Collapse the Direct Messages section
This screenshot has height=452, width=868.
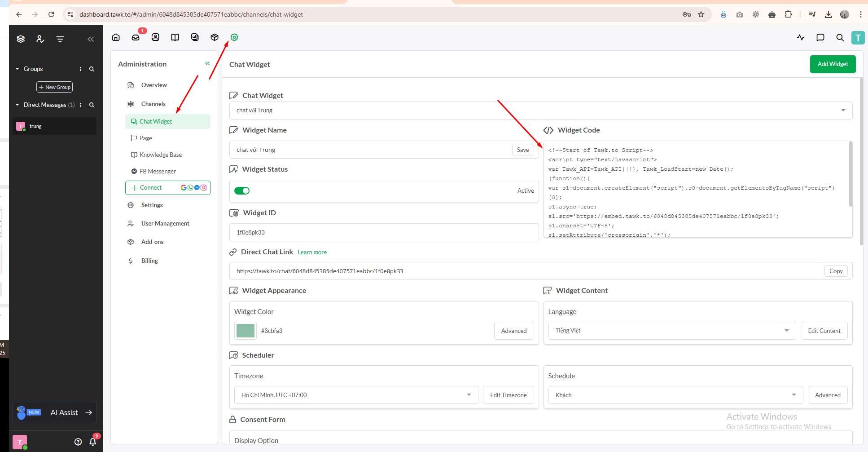coord(18,105)
